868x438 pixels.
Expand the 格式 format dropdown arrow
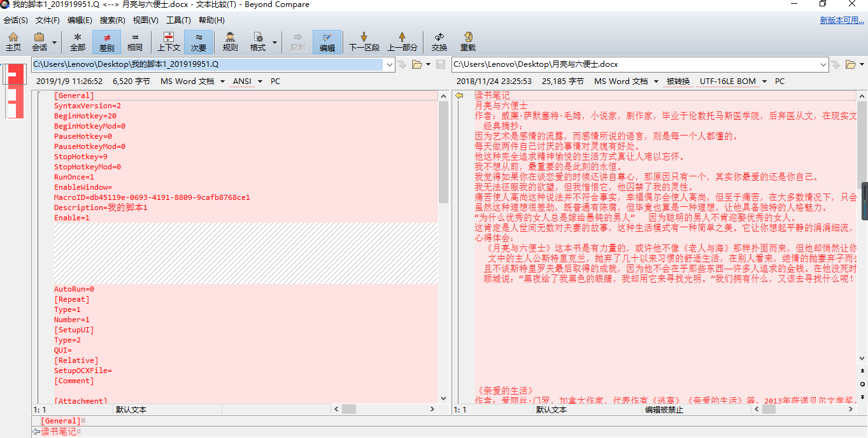(274, 43)
